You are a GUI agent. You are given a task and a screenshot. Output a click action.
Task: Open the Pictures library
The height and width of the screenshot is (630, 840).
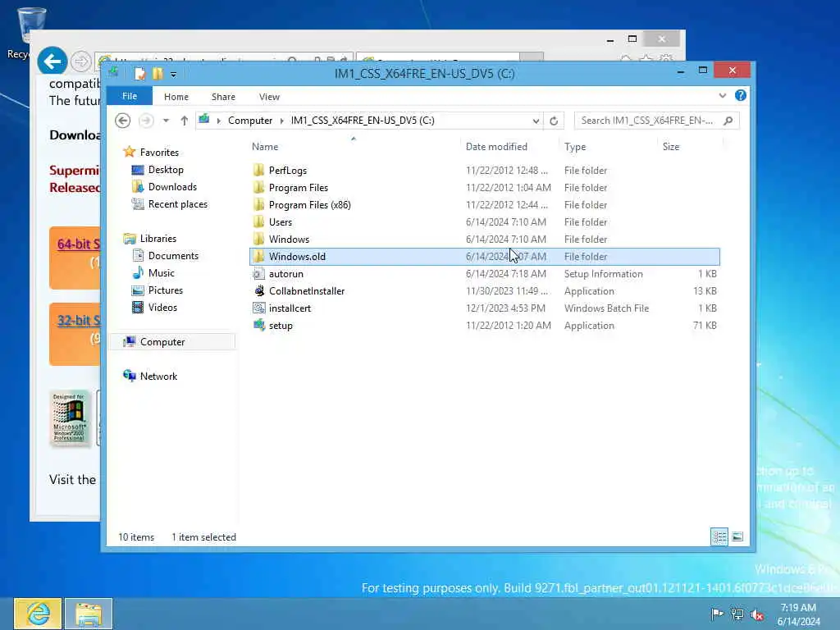[x=166, y=290]
